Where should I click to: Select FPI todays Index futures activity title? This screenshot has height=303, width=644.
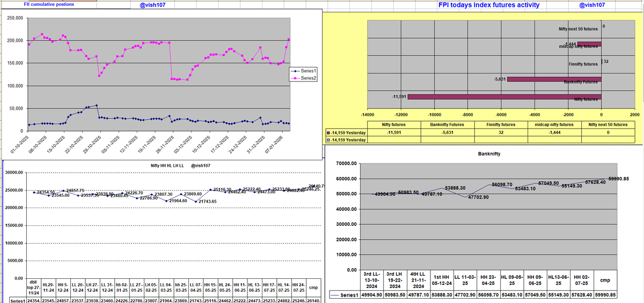489,5
